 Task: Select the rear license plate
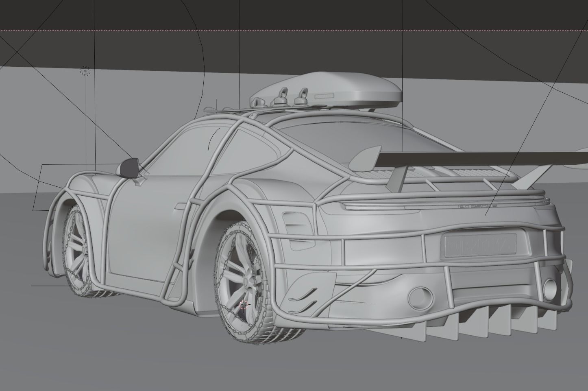tap(480, 245)
